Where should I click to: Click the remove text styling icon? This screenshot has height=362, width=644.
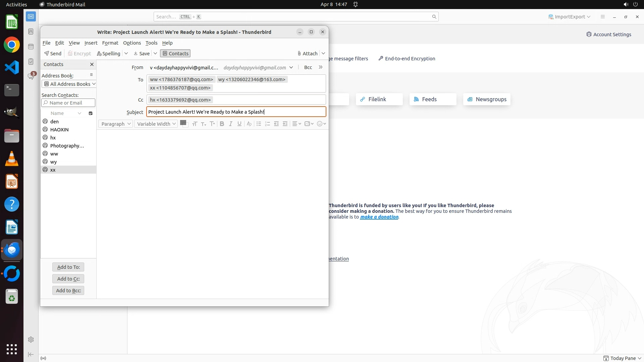click(x=249, y=124)
